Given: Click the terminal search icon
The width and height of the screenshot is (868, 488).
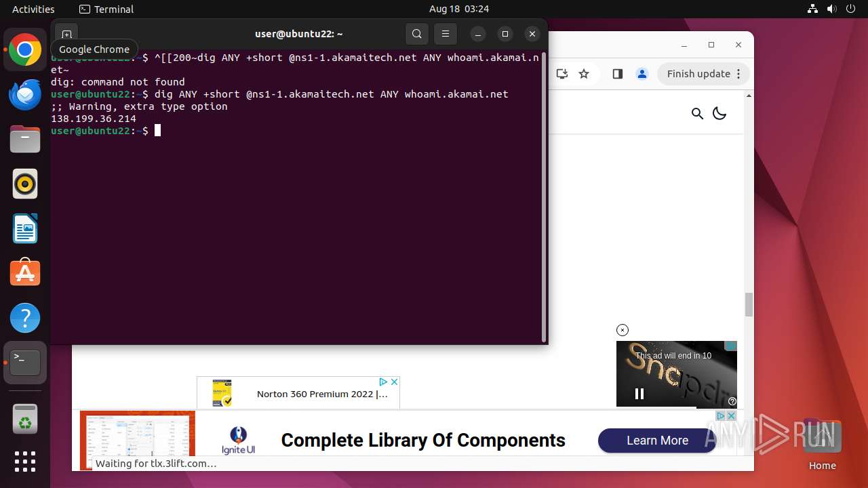Looking at the screenshot, I should 417,34.
